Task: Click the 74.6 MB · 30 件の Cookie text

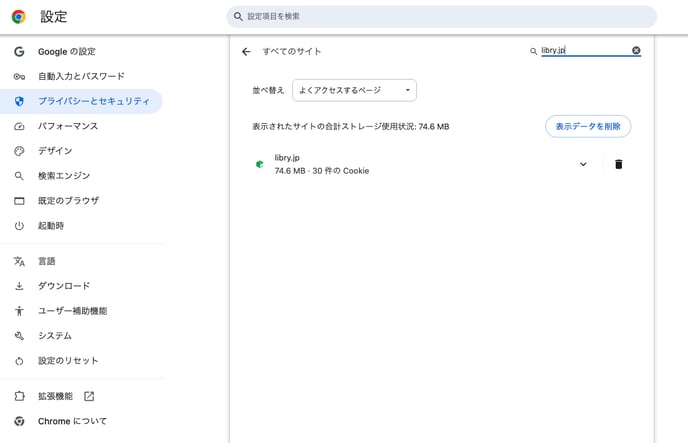Action: (322, 171)
